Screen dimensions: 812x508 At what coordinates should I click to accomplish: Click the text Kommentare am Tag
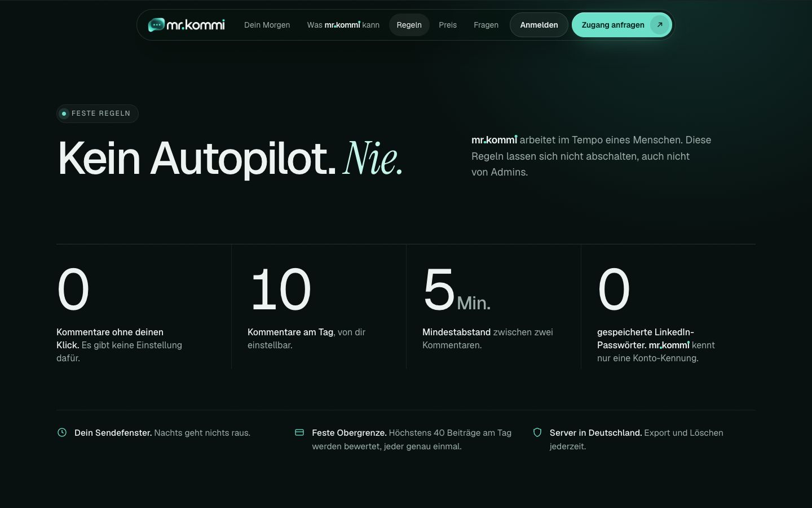click(x=290, y=332)
